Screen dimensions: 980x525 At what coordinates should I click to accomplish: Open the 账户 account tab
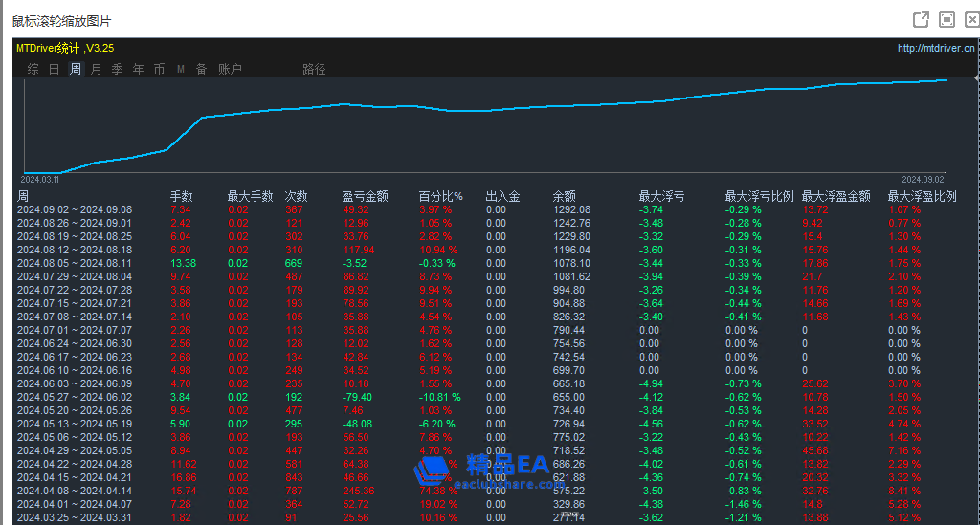(x=230, y=69)
